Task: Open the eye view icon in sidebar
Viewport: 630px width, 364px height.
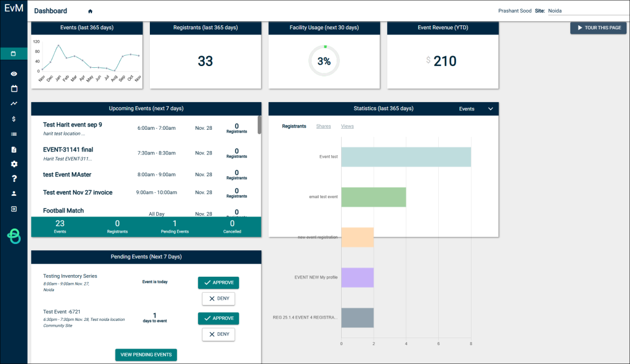Action: tap(14, 74)
